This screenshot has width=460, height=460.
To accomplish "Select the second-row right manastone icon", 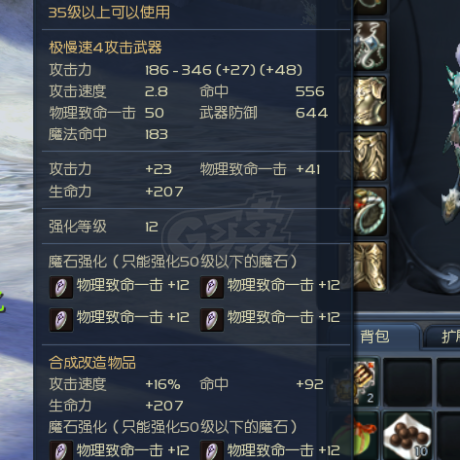I will click(212, 320).
